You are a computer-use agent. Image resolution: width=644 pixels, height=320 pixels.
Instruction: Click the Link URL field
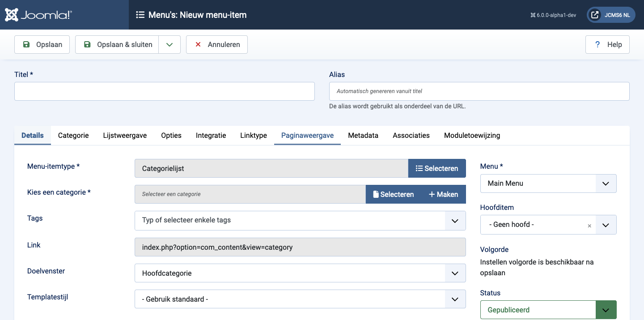coord(300,247)
